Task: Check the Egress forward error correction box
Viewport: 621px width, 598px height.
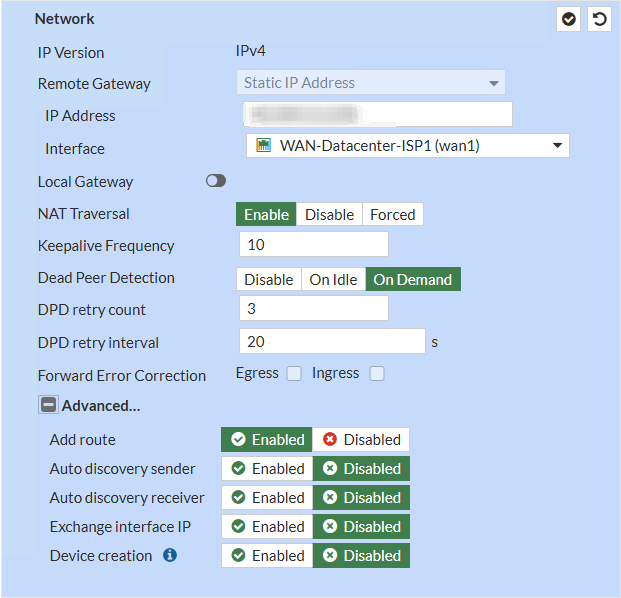Action: pos(294,374)
